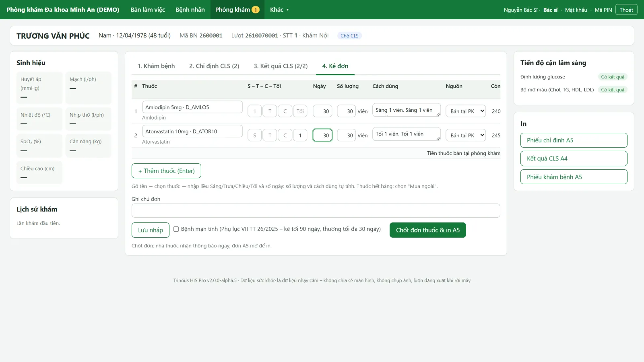Click the T dose field for Atorvastatin

click(x=270, y=135)
